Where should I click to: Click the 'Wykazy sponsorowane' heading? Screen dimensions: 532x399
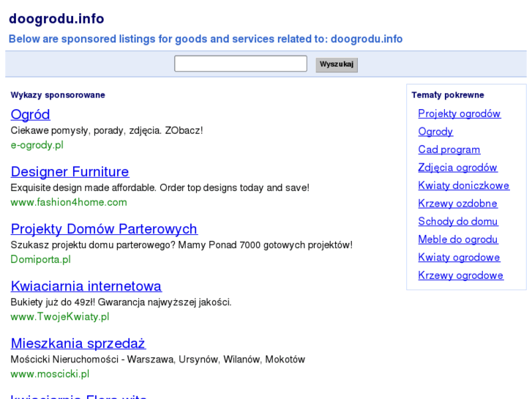coord(58,95)
